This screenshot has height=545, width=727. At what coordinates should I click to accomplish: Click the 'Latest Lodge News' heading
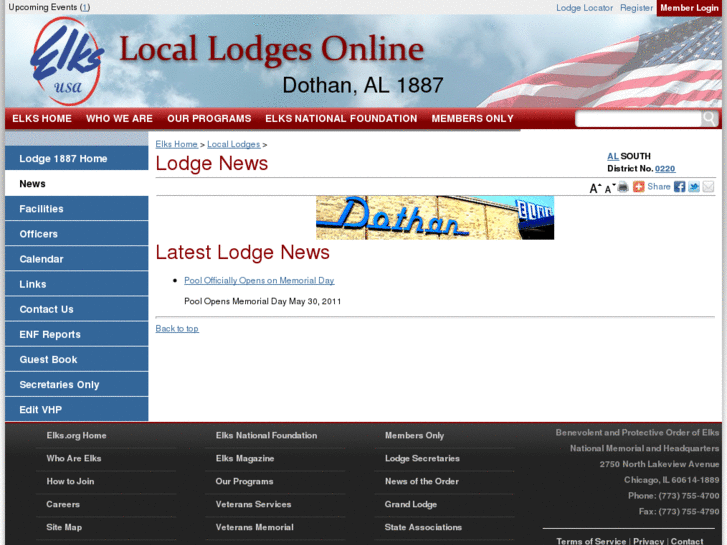point(242,252)
